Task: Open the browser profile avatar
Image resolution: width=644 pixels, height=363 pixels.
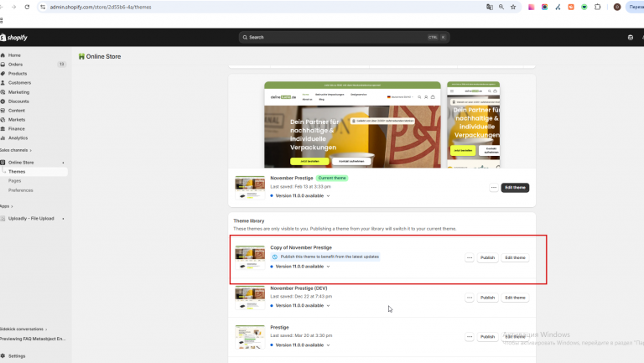Action: tap(617, 7)
